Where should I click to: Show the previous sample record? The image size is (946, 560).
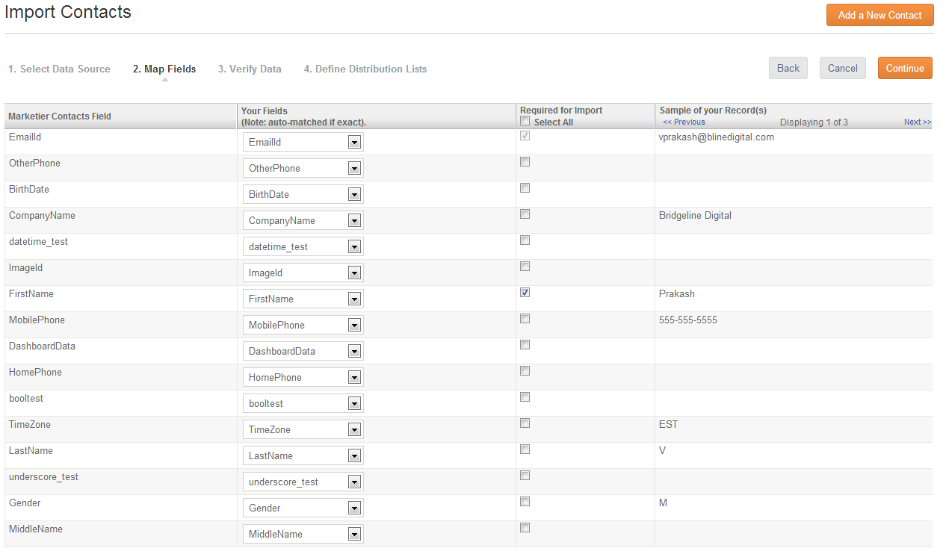coord(684,122)
